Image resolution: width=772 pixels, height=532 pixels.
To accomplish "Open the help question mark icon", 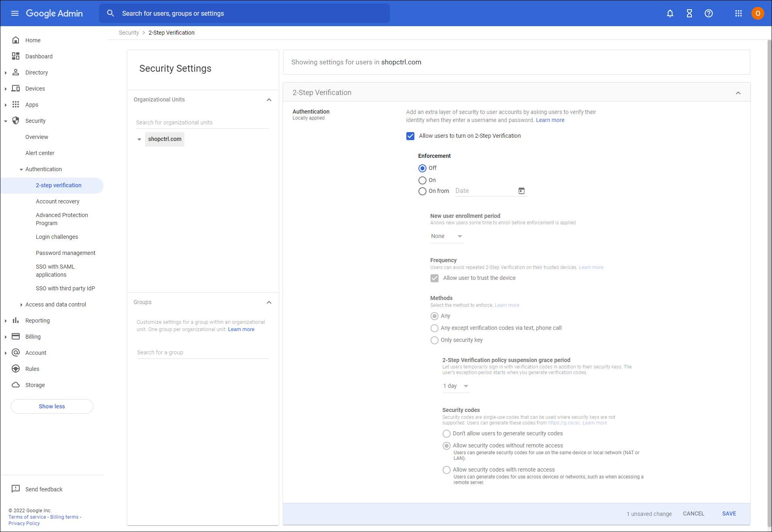I will pos(708,13).
